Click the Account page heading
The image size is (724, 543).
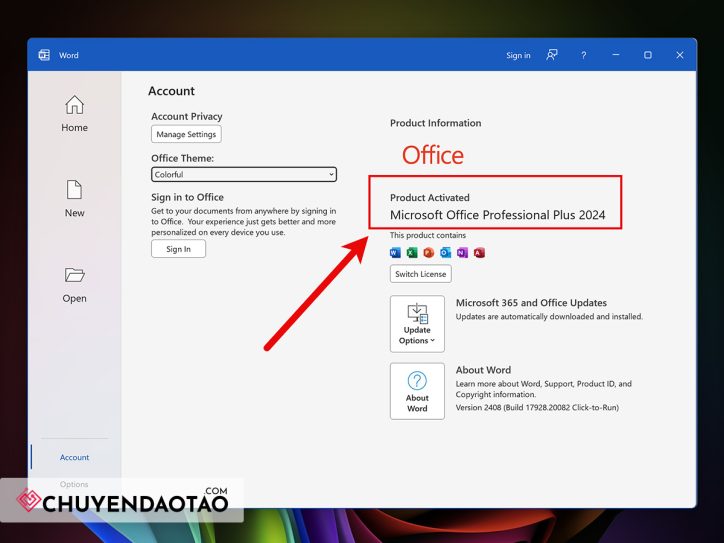tap(171, 91)
